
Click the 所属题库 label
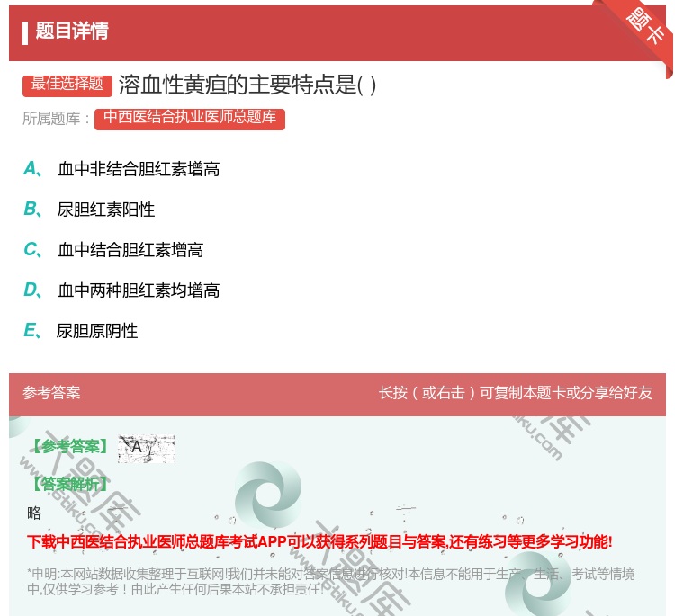[56, 119]
